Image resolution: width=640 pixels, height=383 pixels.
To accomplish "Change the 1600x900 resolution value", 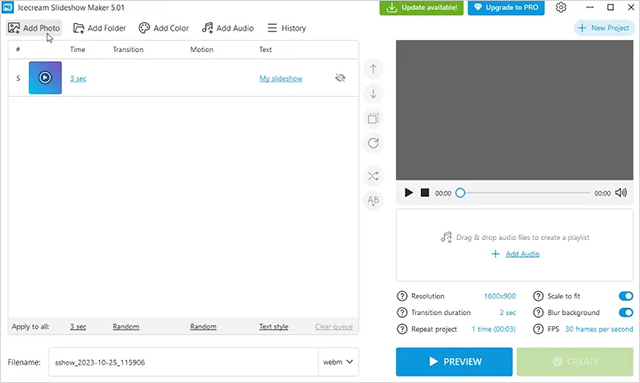I will coord(500,296).
